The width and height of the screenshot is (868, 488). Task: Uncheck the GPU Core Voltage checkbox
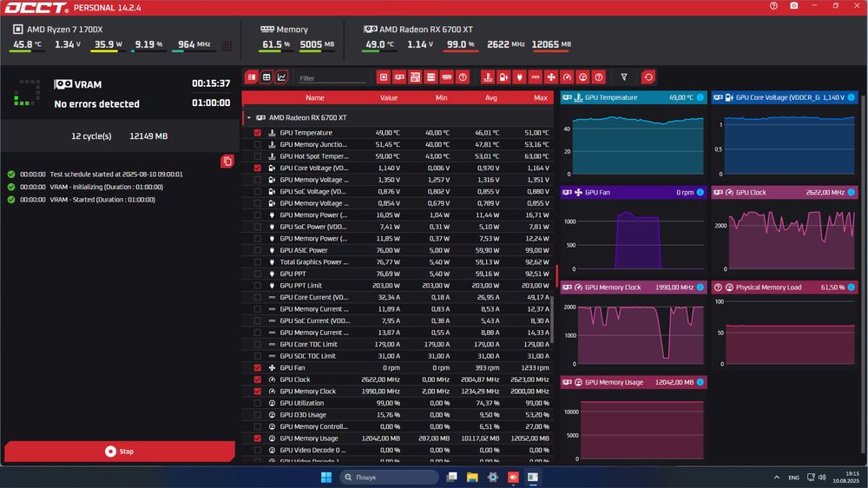[x=258, y=168]
